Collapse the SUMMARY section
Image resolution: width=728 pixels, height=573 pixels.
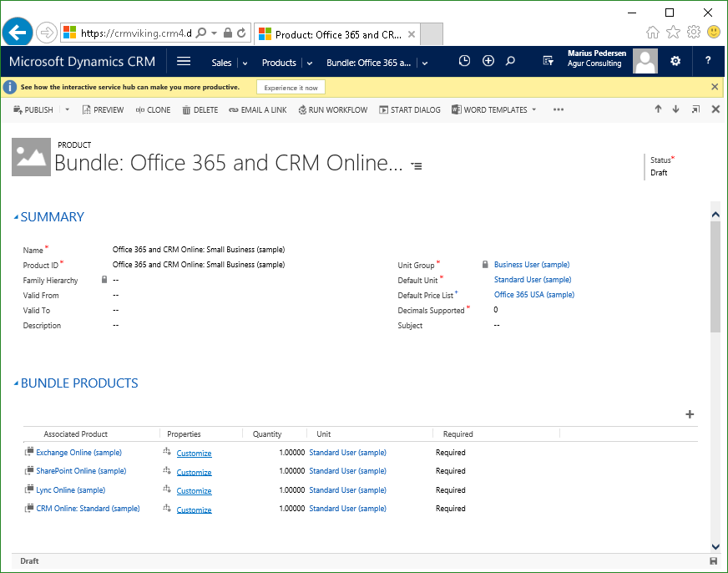point(48,217)
